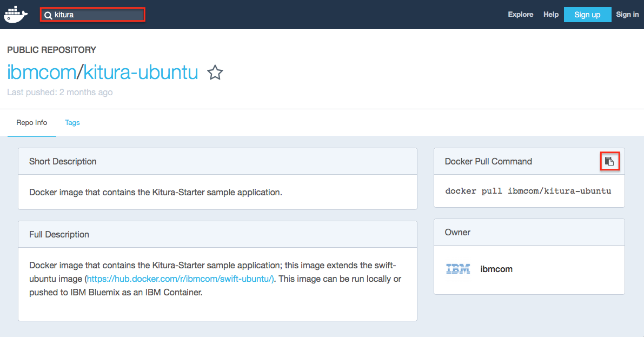Click the search magnifier icon
The height and width of the screenshot is (337, 644).
(x=48, y=15)
